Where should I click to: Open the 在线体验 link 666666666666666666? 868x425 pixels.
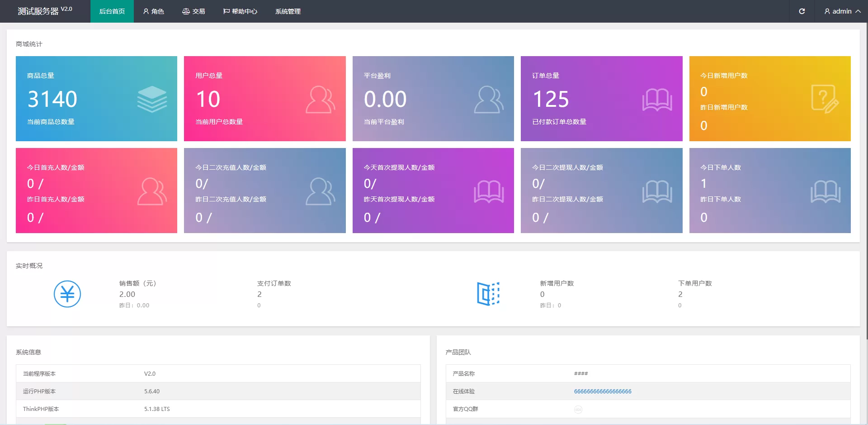pyautogui.click(x=603, y=392)
